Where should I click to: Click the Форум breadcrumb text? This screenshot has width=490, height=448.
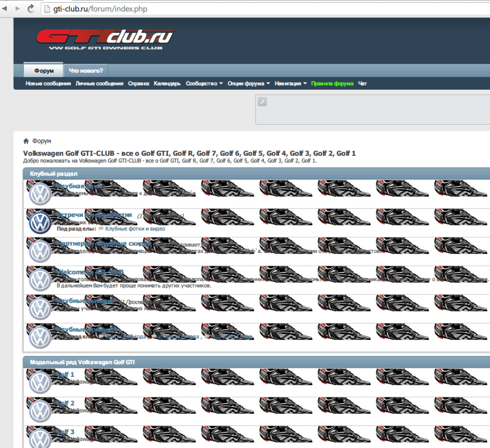pyautogui.click(x=42, y=141)
